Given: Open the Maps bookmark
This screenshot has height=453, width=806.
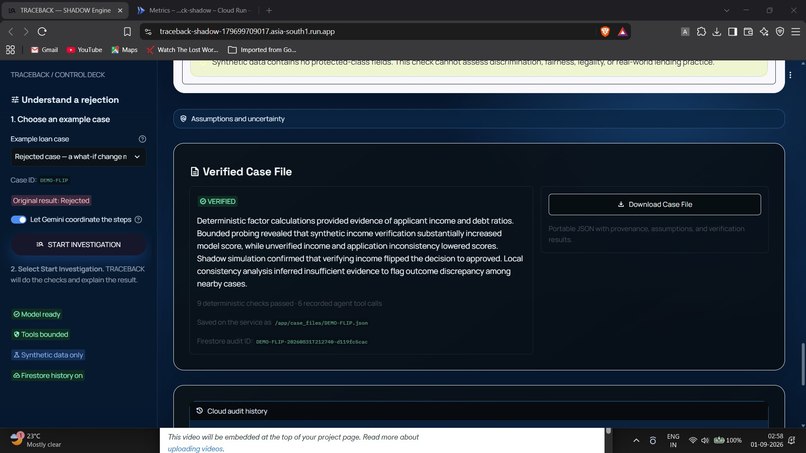Looking at the screenshot, I should point(124,50).
